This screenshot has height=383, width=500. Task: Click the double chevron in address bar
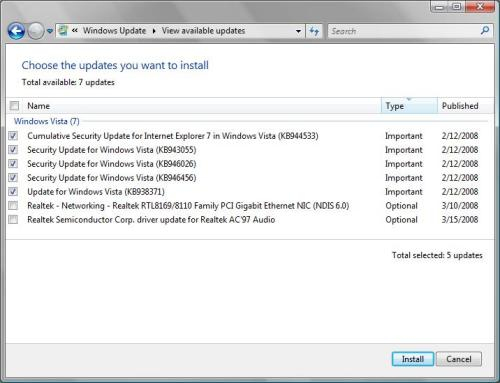[x=75, y=31]
